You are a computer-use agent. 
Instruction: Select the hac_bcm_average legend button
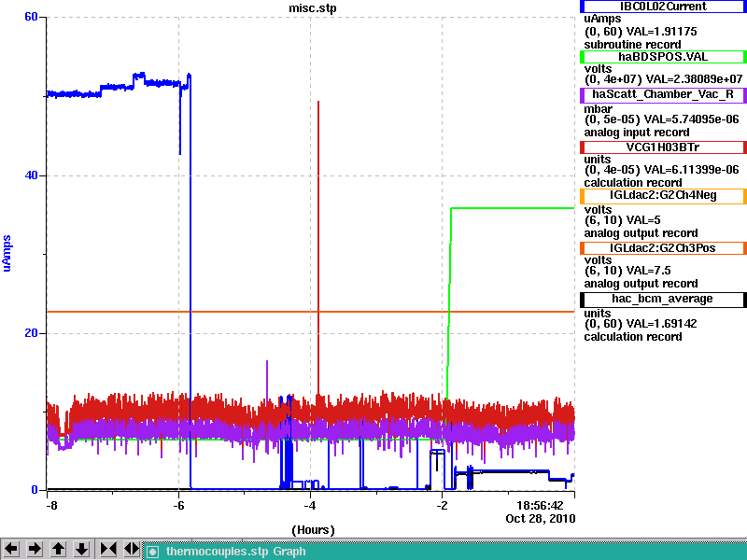click(663, 300)
